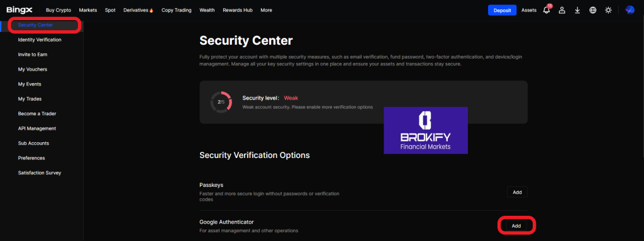Click the Weak security level text

coord(291,98)
